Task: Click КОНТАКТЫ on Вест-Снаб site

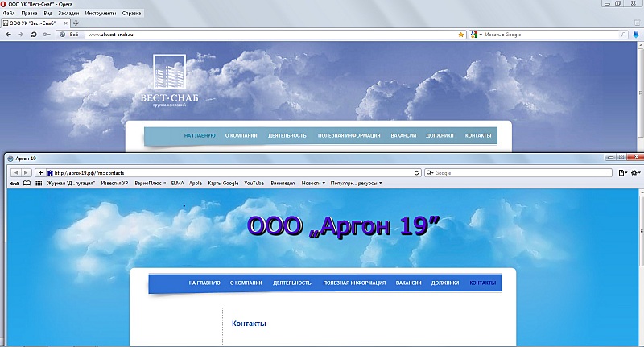Action: coord(478,135)
